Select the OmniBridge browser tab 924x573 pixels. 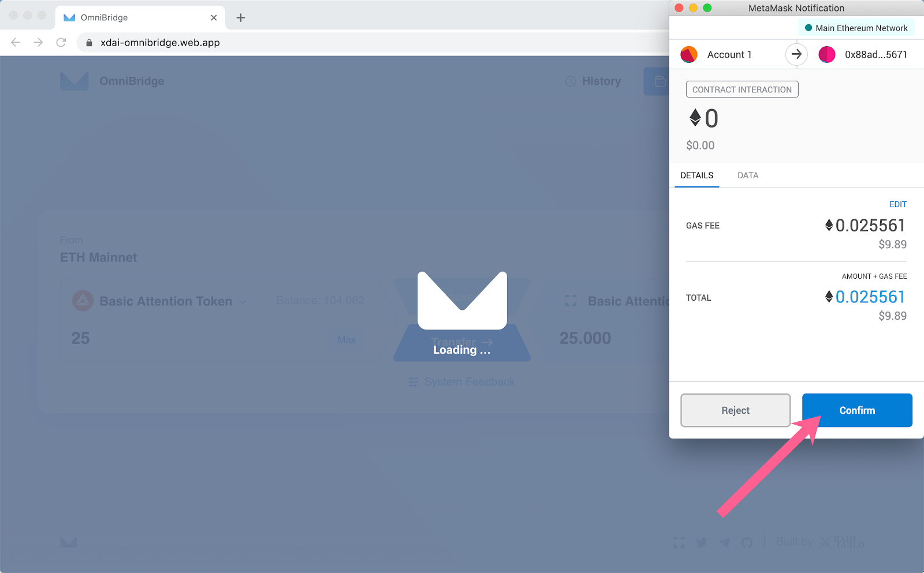(140, 17)
